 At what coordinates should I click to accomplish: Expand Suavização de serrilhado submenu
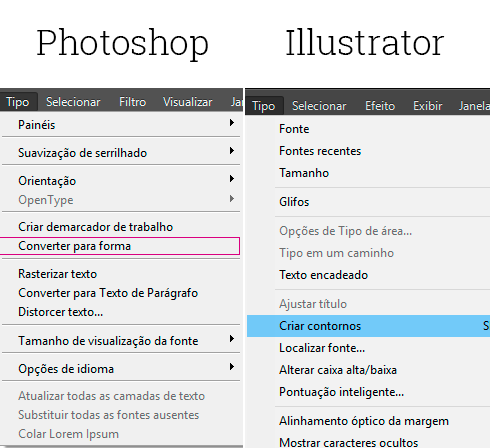(232, 151)
